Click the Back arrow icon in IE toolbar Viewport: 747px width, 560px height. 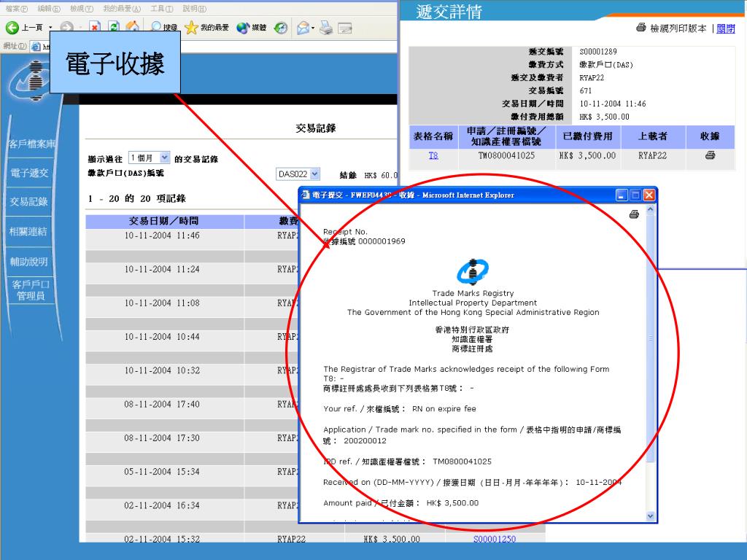point(12,28)
